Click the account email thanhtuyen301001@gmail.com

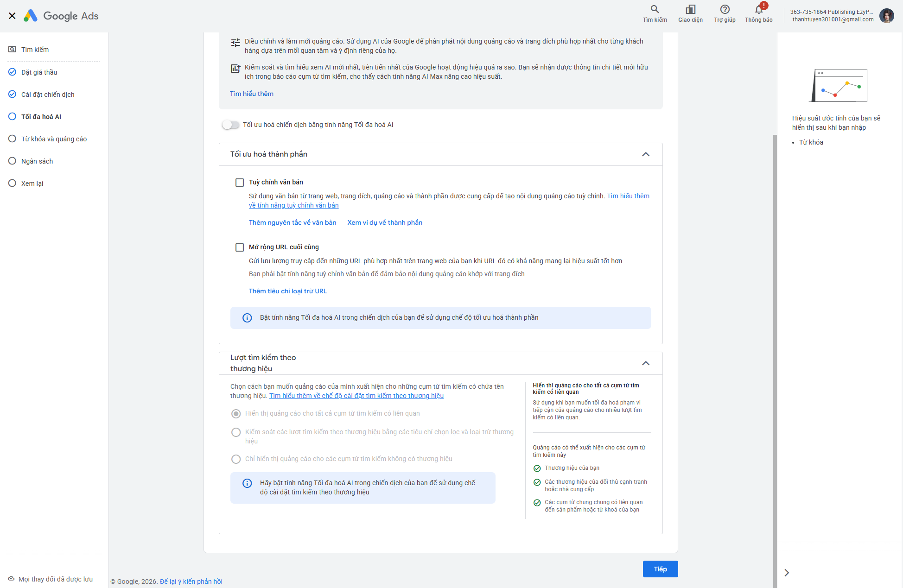[833, 19]
